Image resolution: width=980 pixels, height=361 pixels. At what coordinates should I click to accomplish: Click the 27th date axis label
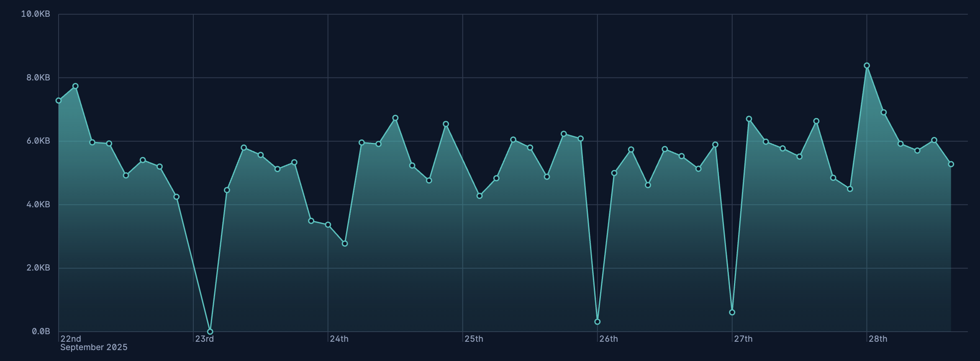click(x=743, y=339)
